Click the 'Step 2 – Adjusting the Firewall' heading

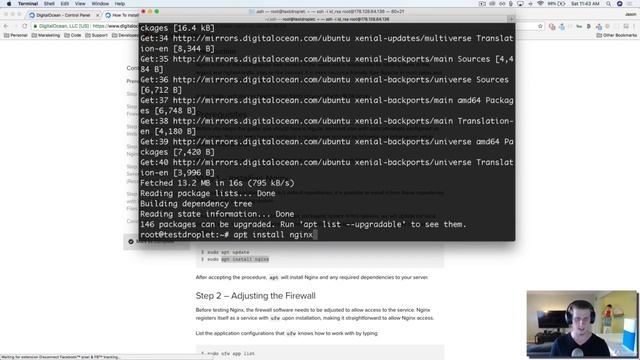coord(256,296)
